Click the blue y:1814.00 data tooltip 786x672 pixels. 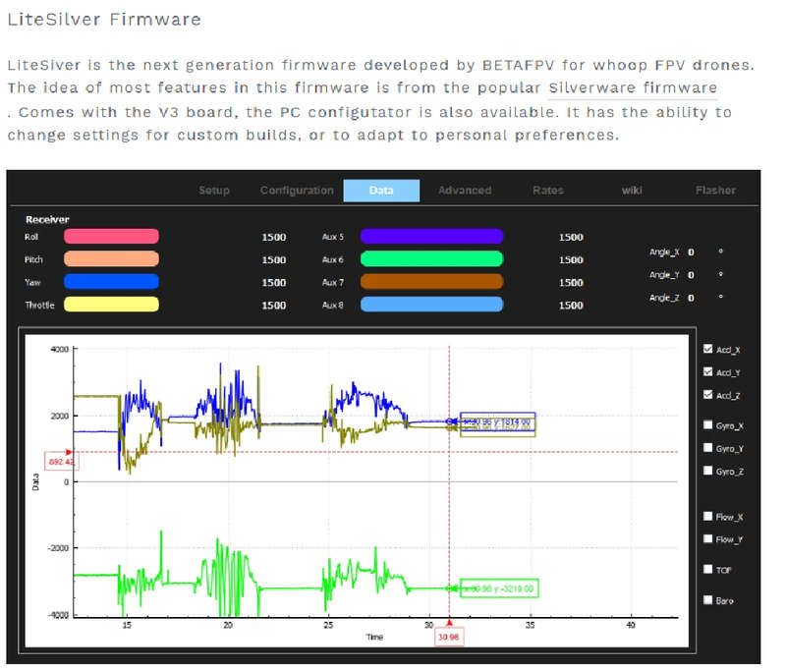click(x=498, y=421)
